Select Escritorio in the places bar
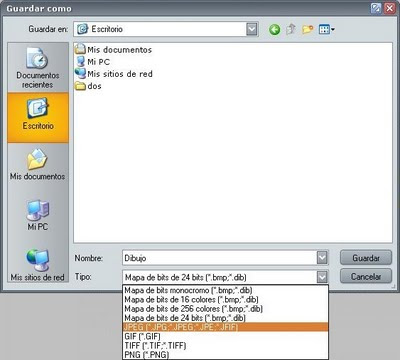Screen dimensions: 400x360 [x=38, y=117]
